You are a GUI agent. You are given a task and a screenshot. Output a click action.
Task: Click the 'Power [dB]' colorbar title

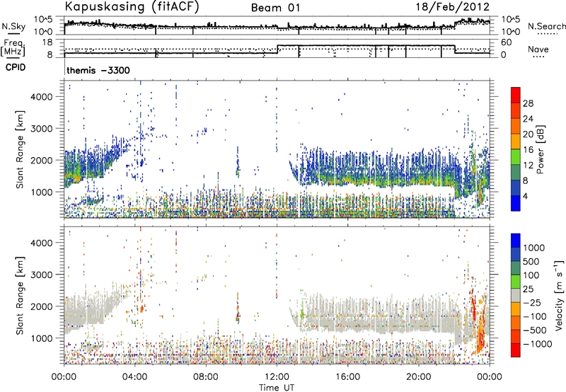coord(540,149)
